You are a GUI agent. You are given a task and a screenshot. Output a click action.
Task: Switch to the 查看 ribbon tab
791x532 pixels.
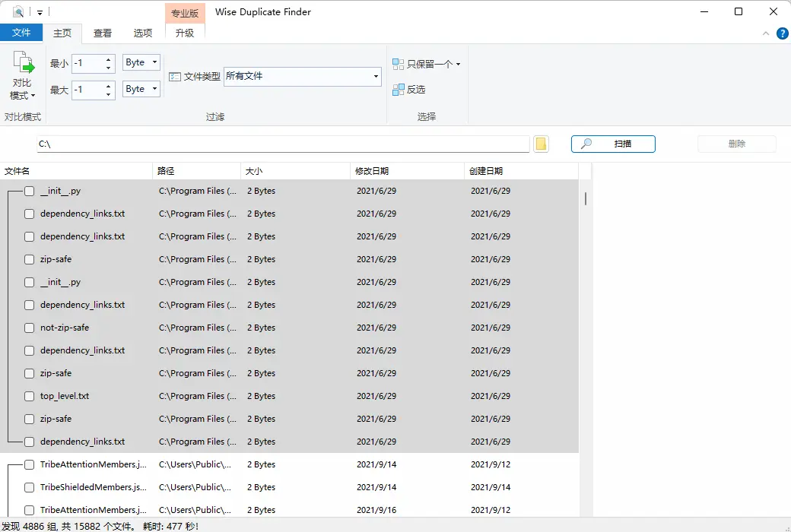(x=103, y=33)
